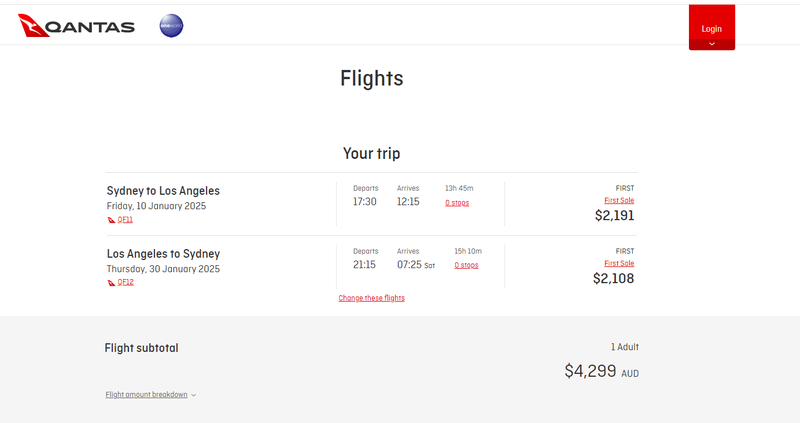Viewport: 800px width, 423px height.
Task: View 0 stops details for Sydney departure
Action: (x=457, y=203)
